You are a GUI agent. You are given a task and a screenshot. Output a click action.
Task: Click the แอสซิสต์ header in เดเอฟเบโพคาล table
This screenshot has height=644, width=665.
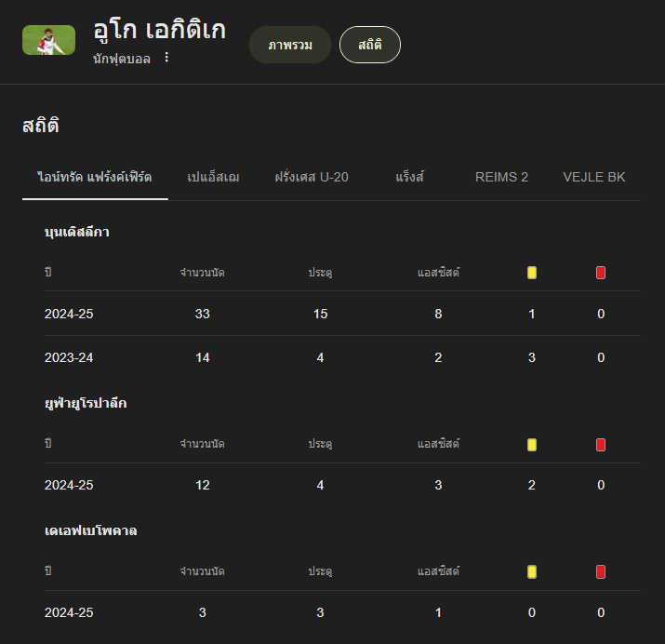click(x=438, y=571)
